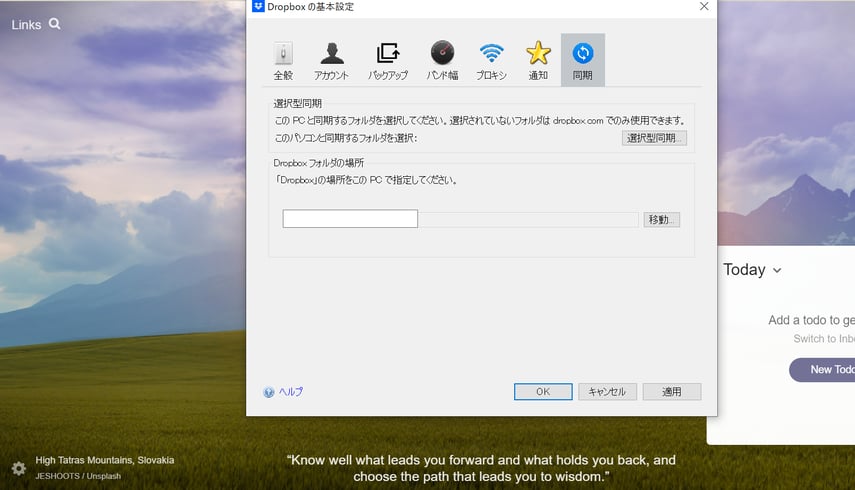Open the ヘルプ help link
Screen dimensions: 855x490
283,392
